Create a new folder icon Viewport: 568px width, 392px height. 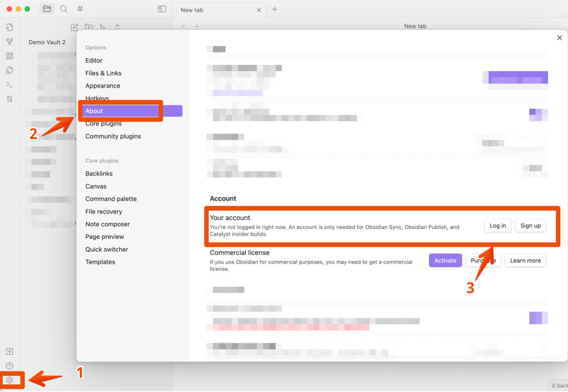tap(89, 27)
